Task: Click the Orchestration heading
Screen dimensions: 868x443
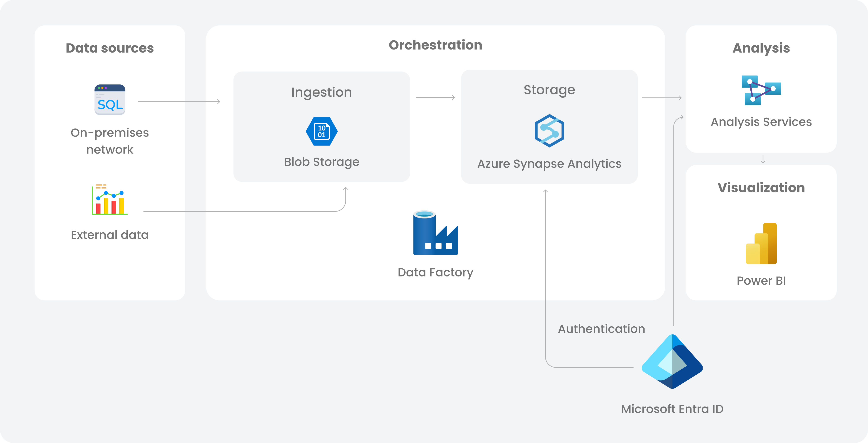Action: click(x=435, y=45)
